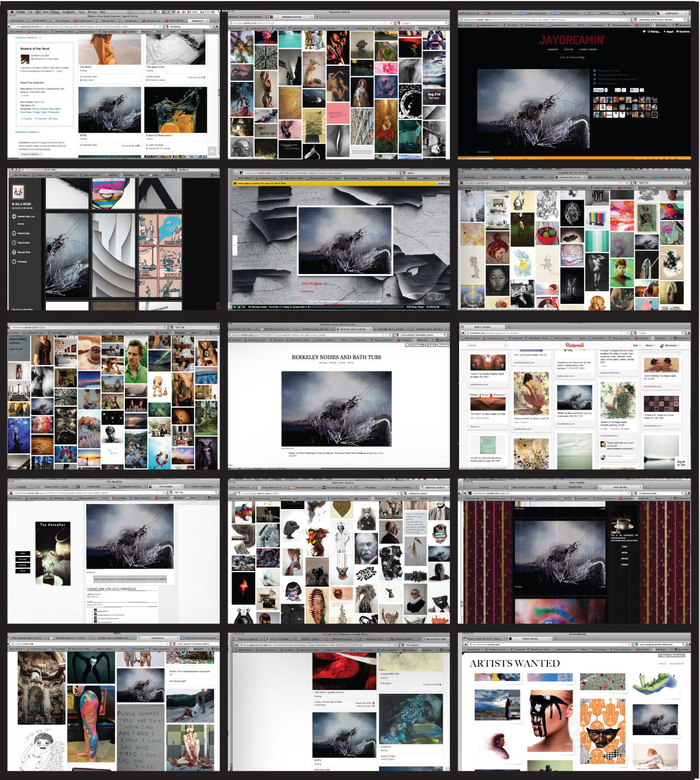700x780 pixels.
Task: Click the Home icon in the Saatchi window toolbar
Action: (x=217, y=27)
